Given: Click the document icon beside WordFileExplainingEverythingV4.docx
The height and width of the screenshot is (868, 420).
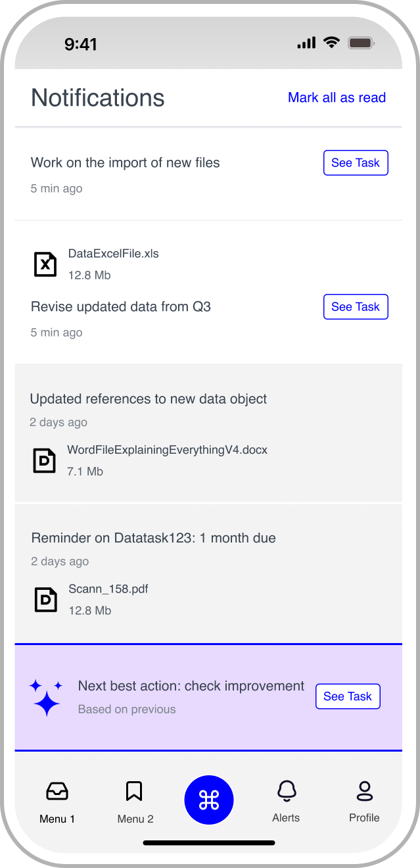Looking at the screenshot, I should coord(45,460).
